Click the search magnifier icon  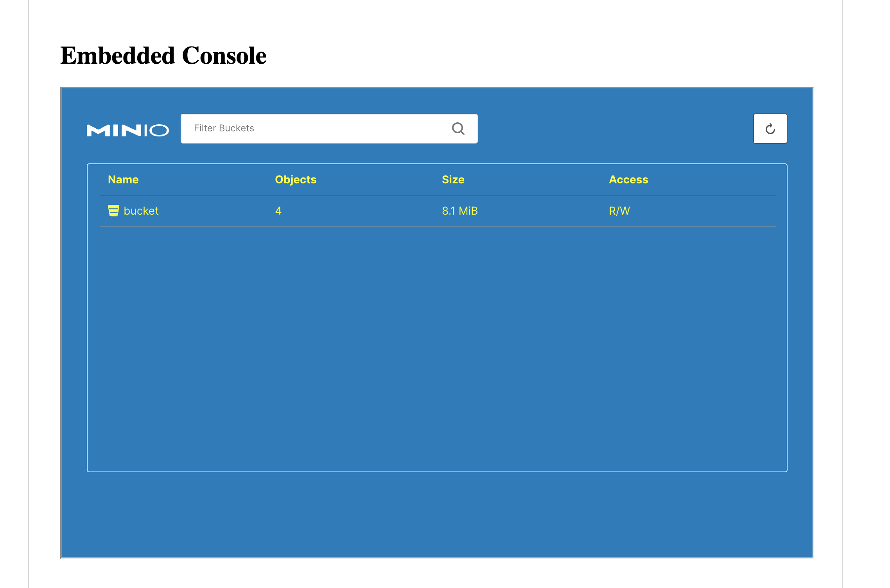click(x=458, y=129)
